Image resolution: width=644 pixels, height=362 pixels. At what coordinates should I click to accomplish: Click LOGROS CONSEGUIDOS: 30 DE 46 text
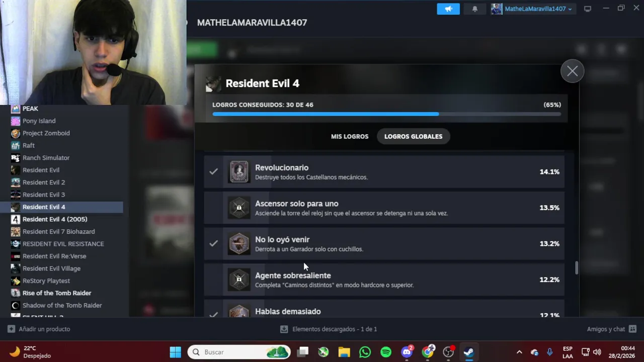263,105
